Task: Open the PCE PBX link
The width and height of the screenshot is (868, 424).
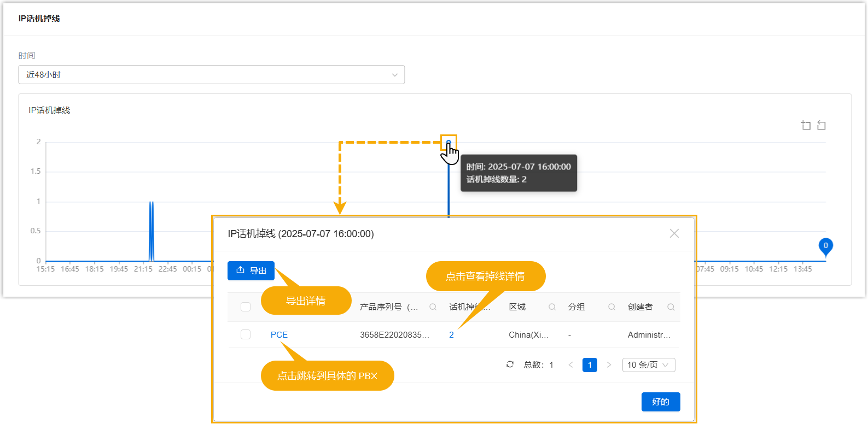Action: 279,335
